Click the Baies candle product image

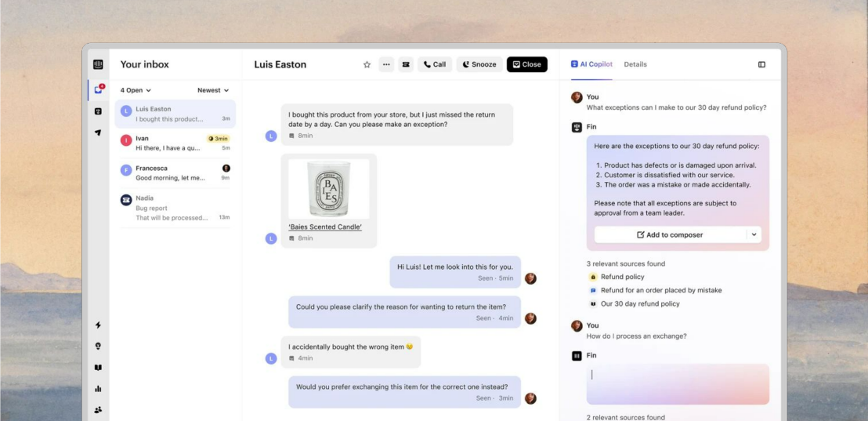[328, 189]
